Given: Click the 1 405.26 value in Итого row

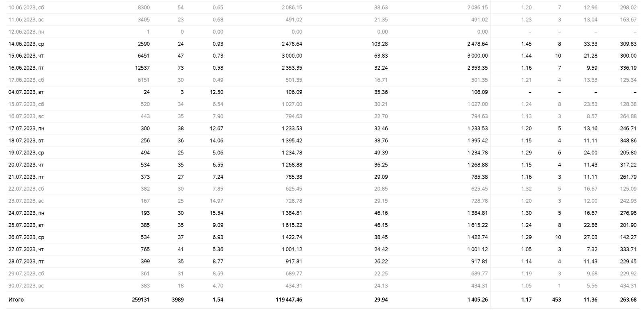Looking at the screenshot, I should [477, 300].
